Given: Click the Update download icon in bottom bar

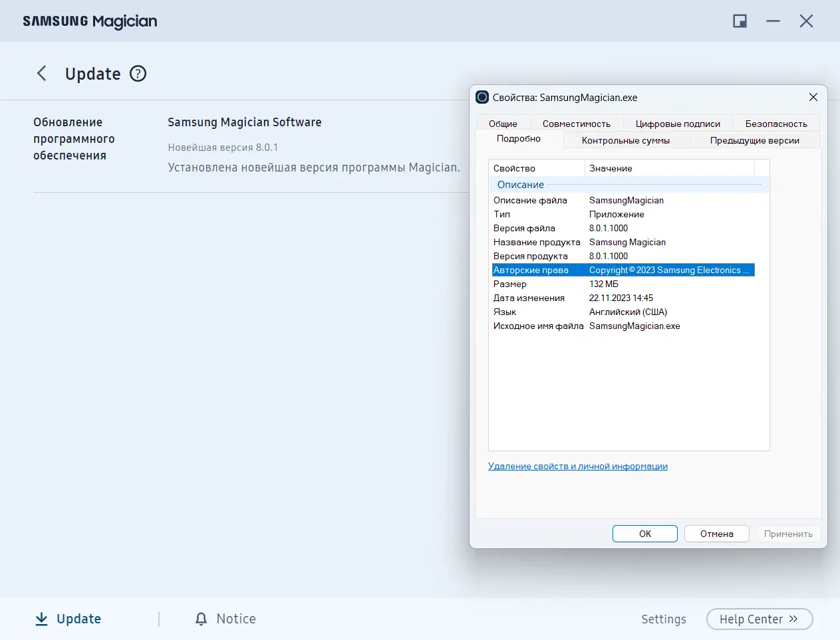Looking at the screenshot, I should click(x=41, y=619).
